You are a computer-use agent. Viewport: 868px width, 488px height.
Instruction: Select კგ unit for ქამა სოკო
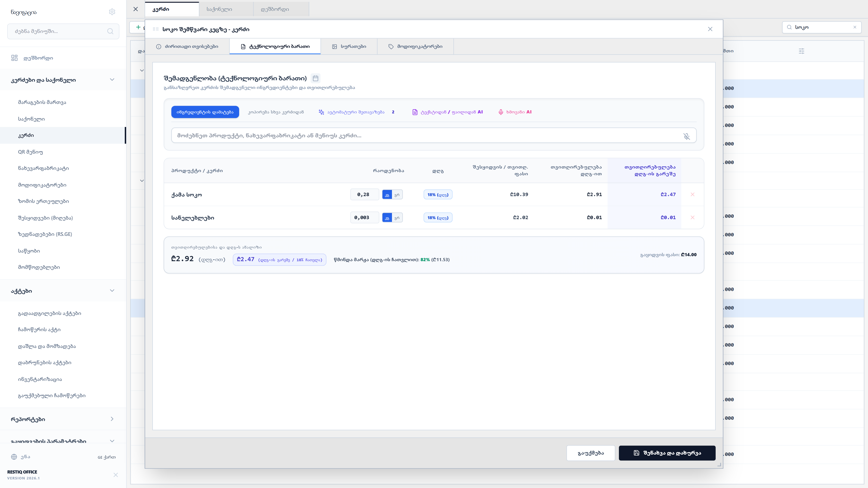pos(387,195)
